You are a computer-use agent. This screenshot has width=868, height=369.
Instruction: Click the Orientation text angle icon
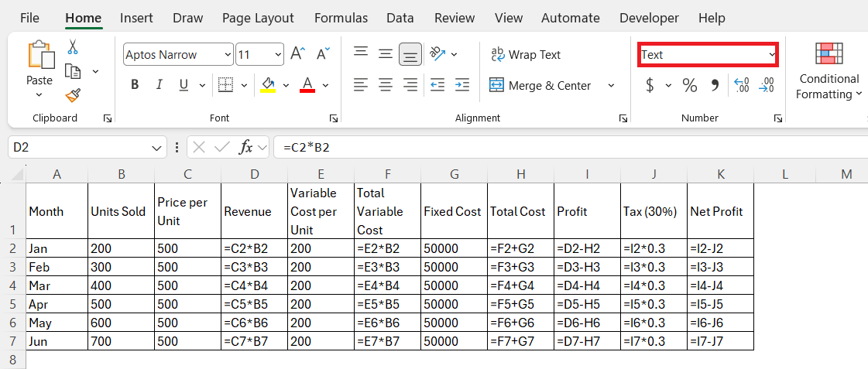tap(438, 53)
